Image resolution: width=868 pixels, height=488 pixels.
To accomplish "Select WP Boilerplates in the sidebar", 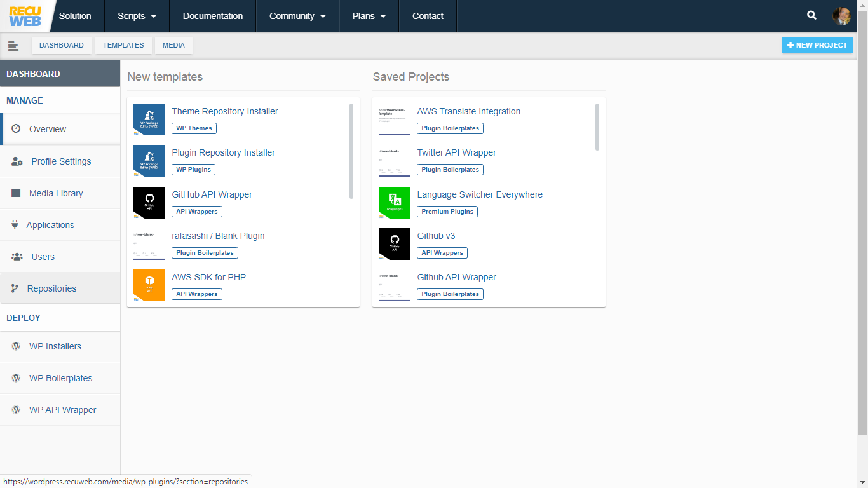I will 60,378.
